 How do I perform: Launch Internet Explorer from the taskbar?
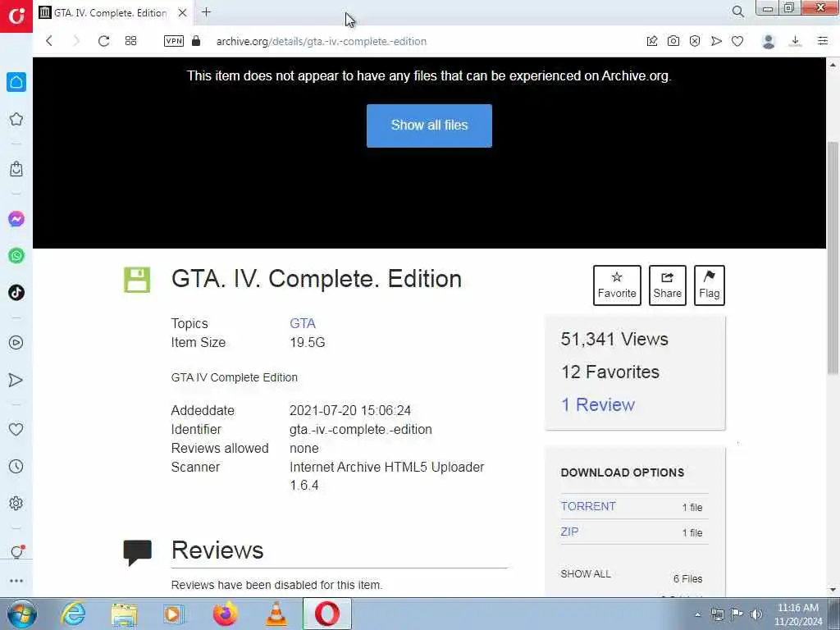coord(73,614)
